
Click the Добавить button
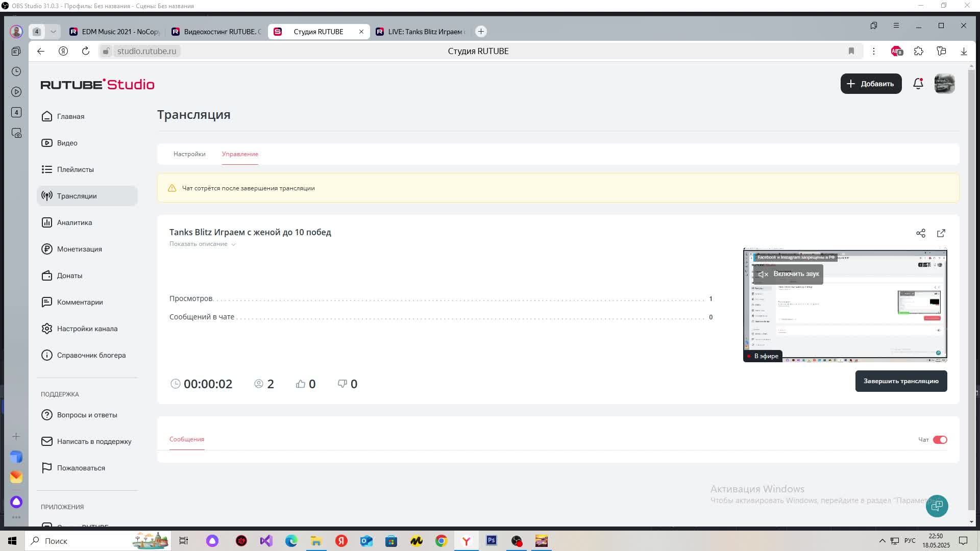(x=871, y=84)
